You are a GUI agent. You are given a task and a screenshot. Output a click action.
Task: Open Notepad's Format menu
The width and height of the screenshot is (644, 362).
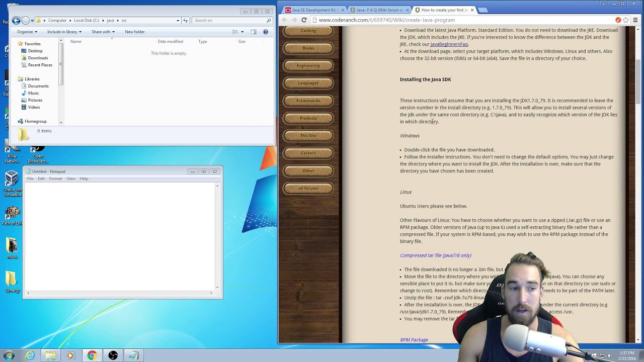[55, 178]
